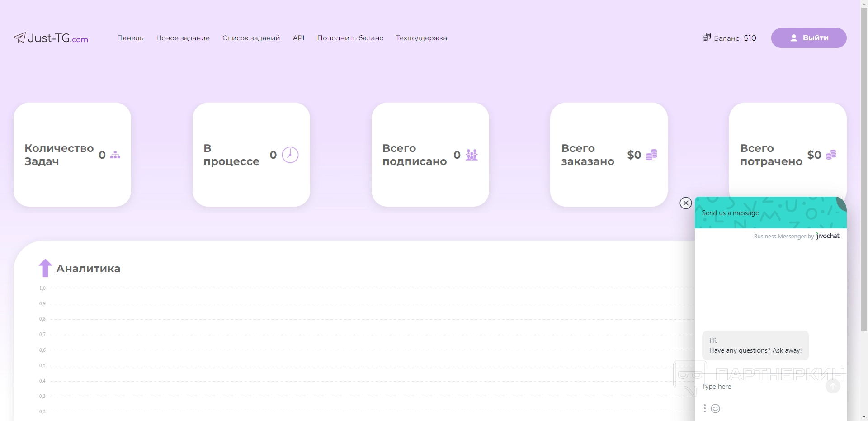The width and height of the screenshot is (868, 421).
Task: Click the Количество Задач card label
Action: 59,155
